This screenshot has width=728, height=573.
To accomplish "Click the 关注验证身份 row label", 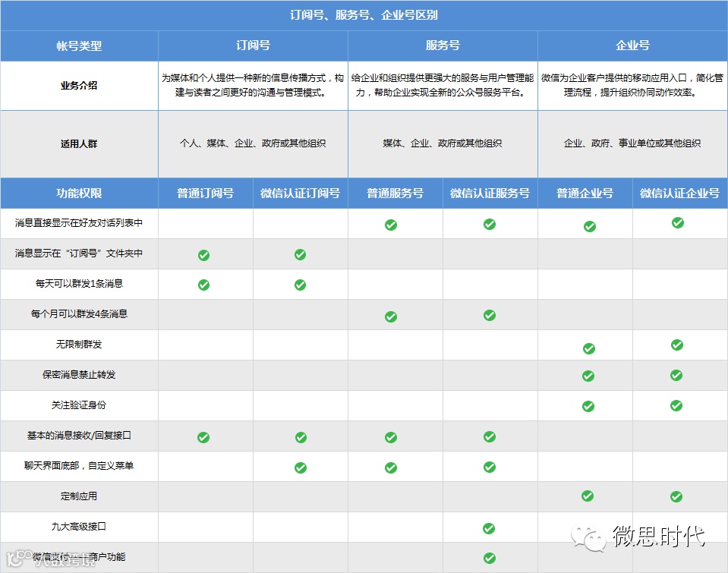I will click(x=79, y=405).
